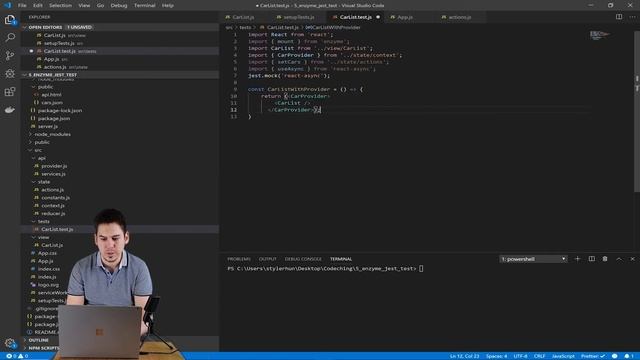This screenshot has height=360, width=640.
Task: Maximize the panel with the up chevron
Action: pyautogui.click(x=619, y=259)
